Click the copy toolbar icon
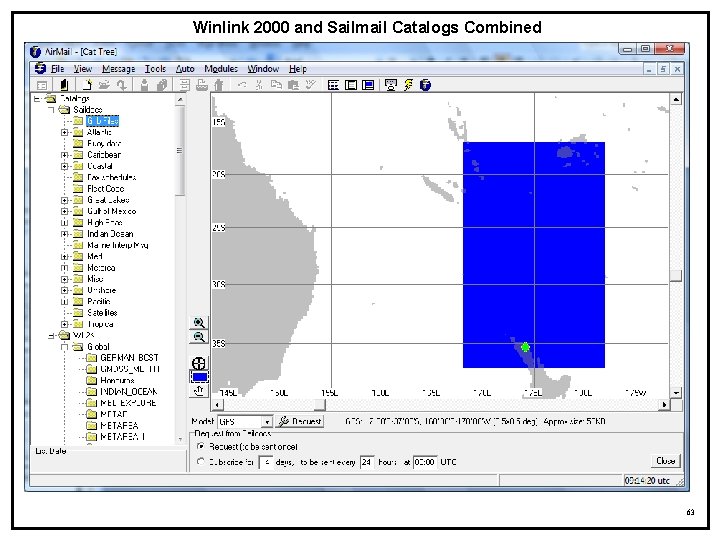Image resolution: width=720 pixels, height=540 pixels. pyautogui.click(x=276, y=85)
